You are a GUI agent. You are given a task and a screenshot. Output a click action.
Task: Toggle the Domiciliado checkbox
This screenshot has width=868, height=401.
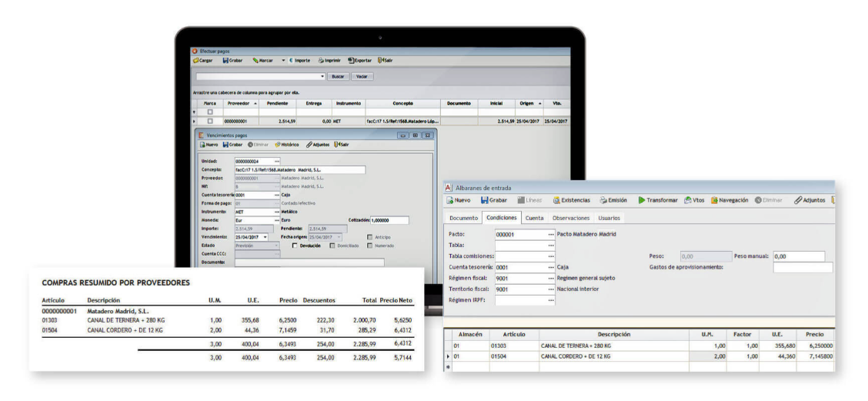pyautogui.click(x=332, y=246)
